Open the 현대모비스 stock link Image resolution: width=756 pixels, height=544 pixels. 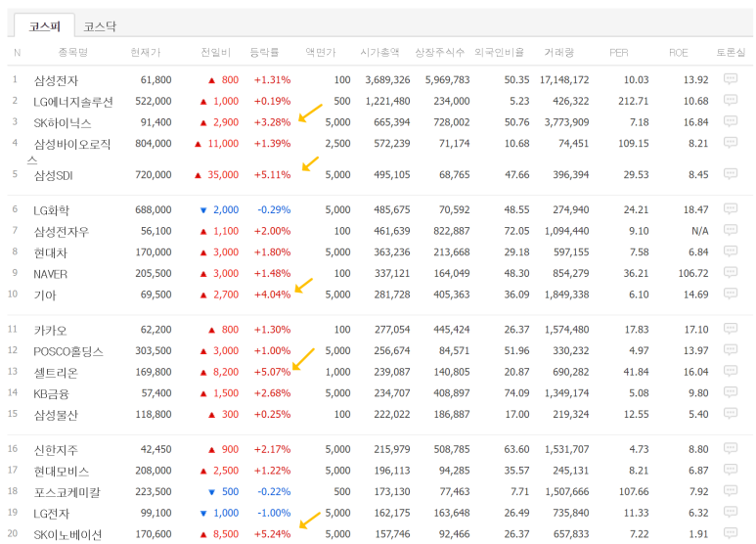click(62, 472)
